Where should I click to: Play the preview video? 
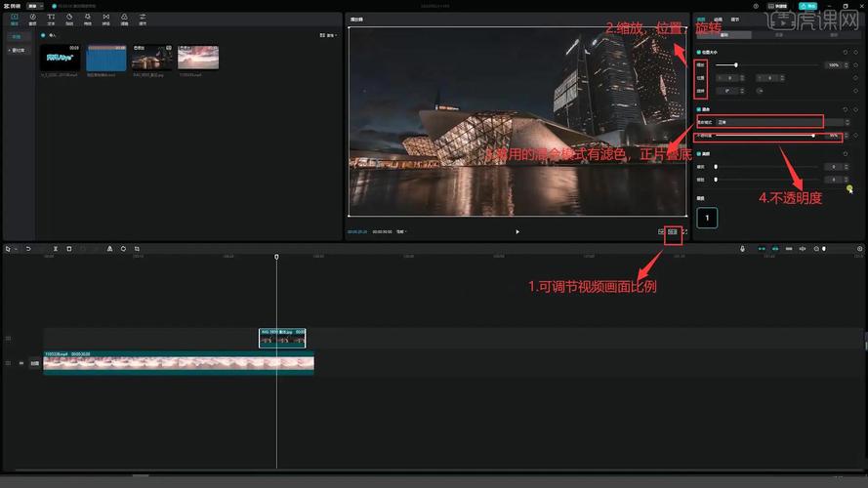(x=517, y=232)
